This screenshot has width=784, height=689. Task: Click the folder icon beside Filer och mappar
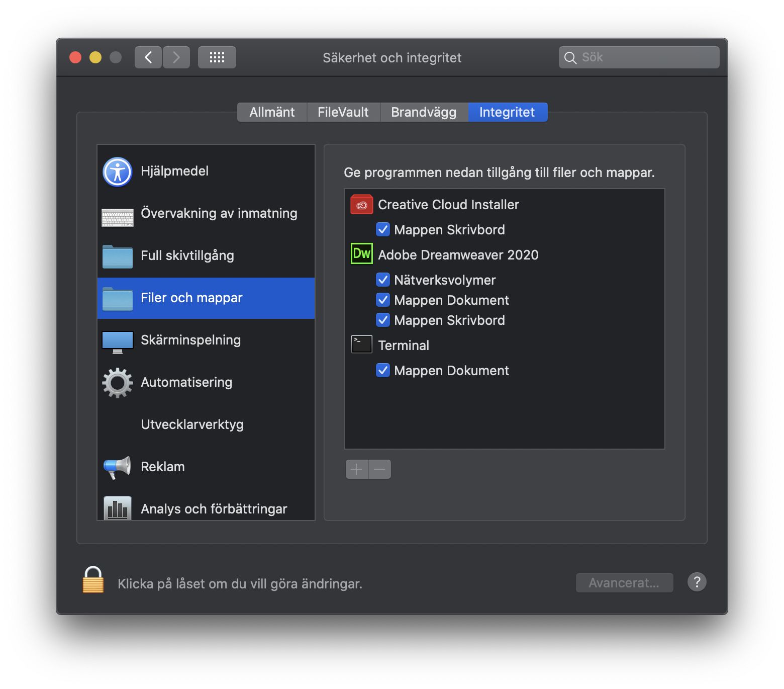point(118,299)
